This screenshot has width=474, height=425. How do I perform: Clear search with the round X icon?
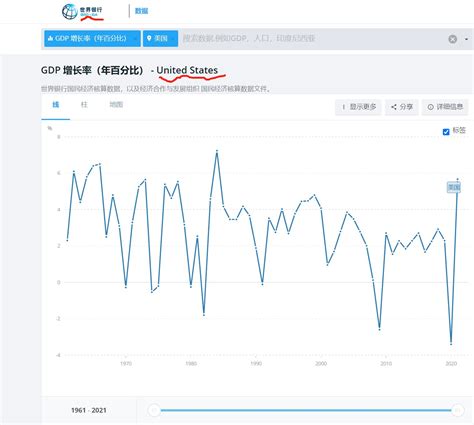pos(452,39)
